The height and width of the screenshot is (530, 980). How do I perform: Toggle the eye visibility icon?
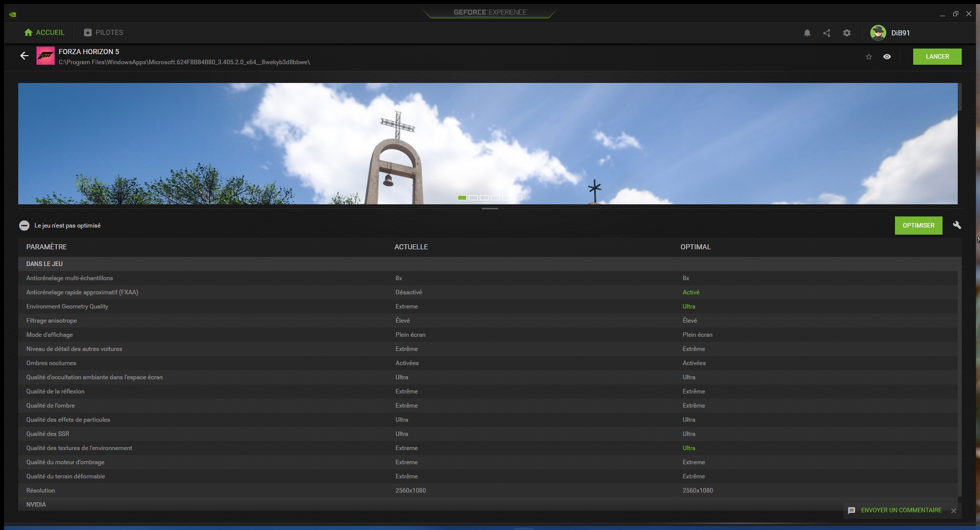click(x=887, y=57)
